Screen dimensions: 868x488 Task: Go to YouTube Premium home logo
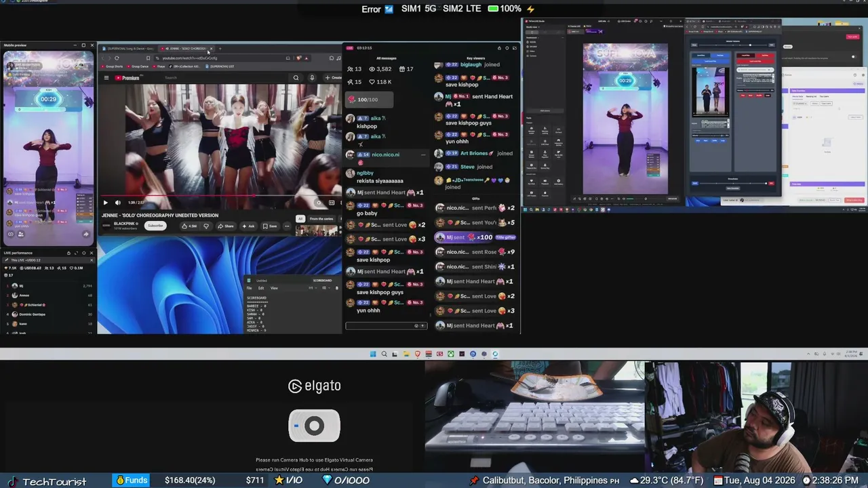(x=127, y=78)
